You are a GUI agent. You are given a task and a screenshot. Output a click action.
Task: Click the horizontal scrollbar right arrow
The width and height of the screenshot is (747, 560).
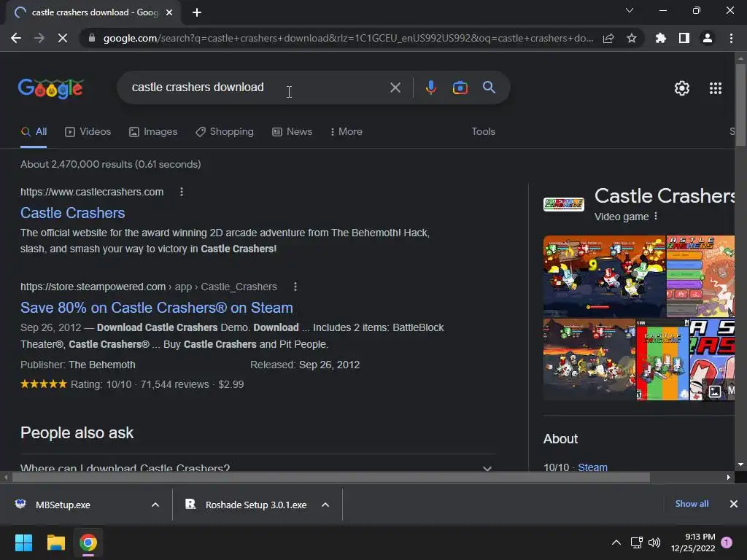click(x=729, y=477)
